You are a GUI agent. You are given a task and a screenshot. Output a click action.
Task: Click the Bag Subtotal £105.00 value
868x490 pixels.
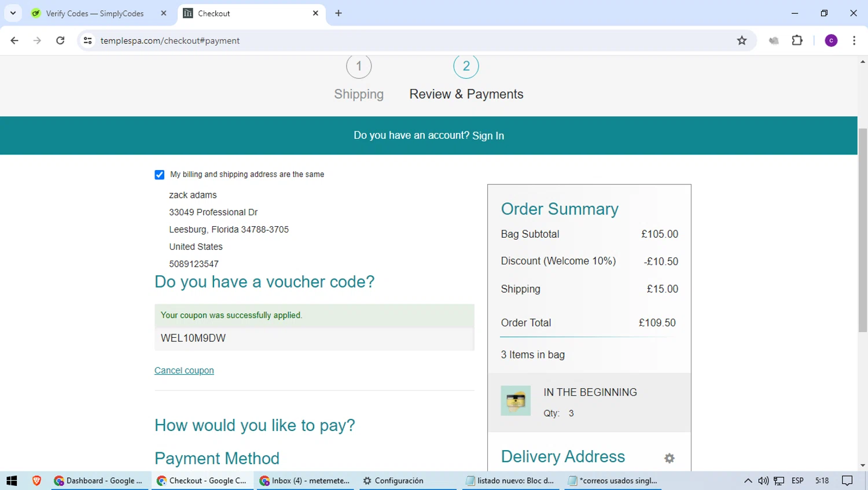click(660, 234)
